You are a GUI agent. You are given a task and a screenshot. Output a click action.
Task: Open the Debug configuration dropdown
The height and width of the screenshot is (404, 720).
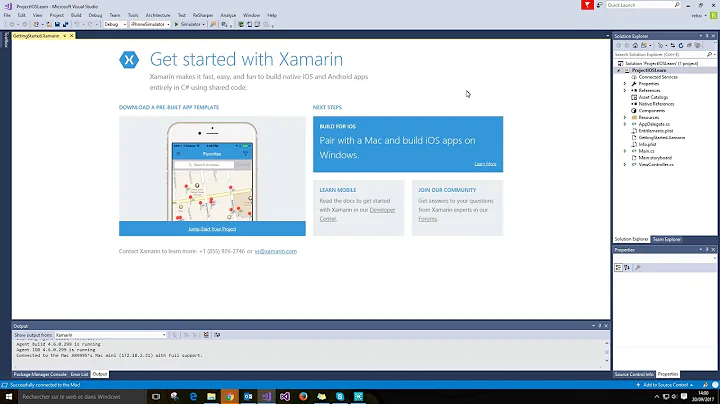point(115,24)
